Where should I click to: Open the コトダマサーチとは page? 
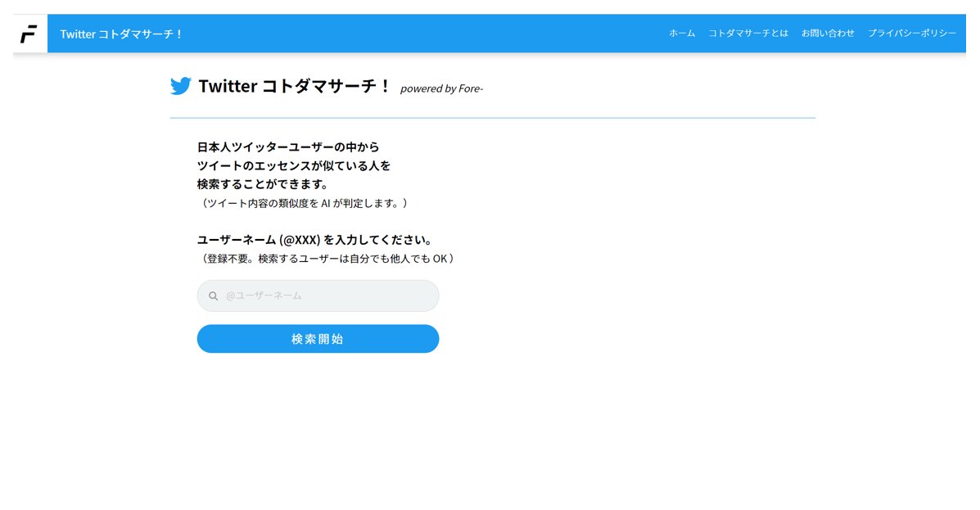(x=748, y=33)
